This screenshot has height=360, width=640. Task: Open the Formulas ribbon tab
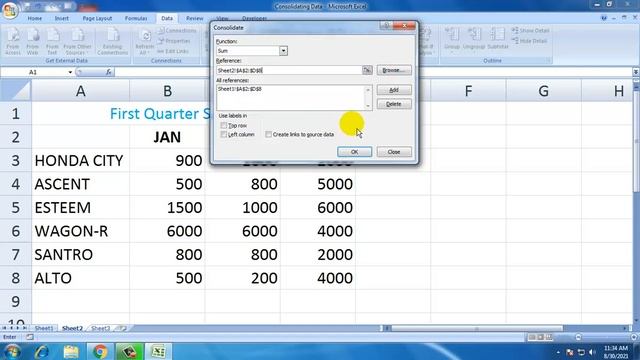click(x=136, y=18)
